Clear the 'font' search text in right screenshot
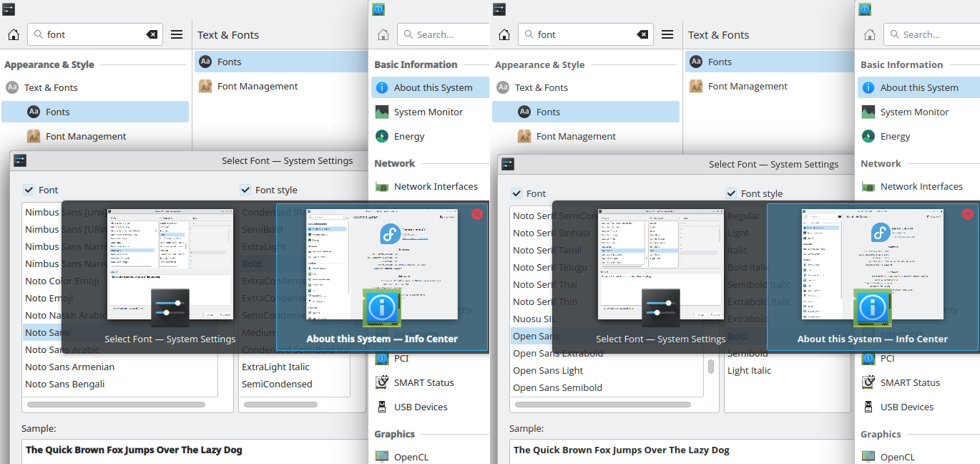This screenshot has width=980, height=464. click(642, 34)
